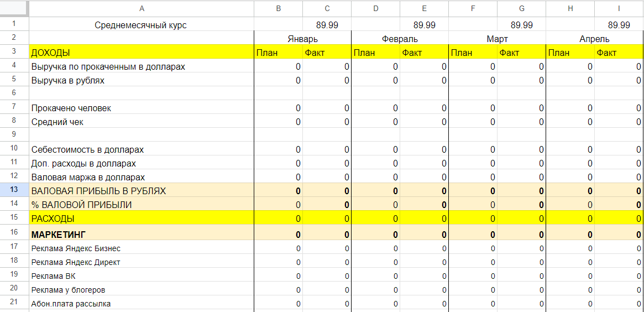Viewport: 644px width, 312px height.
Task: Click the 89.99 value in column E
Action: tap(425, 25)
